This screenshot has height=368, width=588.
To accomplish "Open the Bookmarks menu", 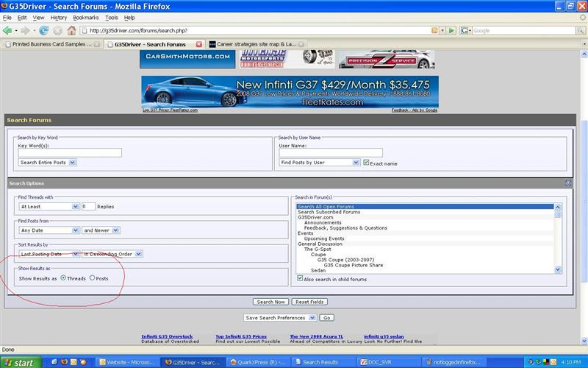I will (85, 17).
